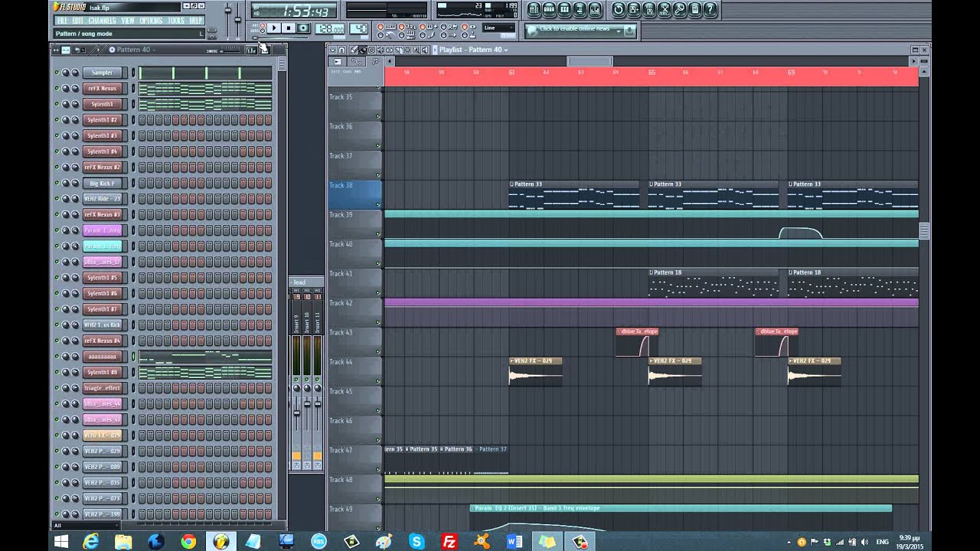Screen dimensions: 980x551
Task: Open the project info toolbar icon
Action: pyautogui.click(x=695, y=10)
